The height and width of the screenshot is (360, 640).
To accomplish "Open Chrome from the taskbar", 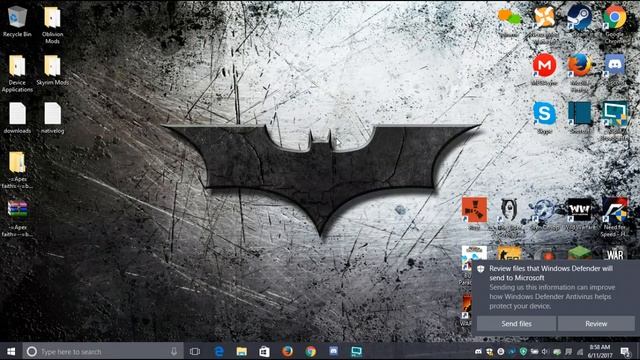I will point(311,351).
